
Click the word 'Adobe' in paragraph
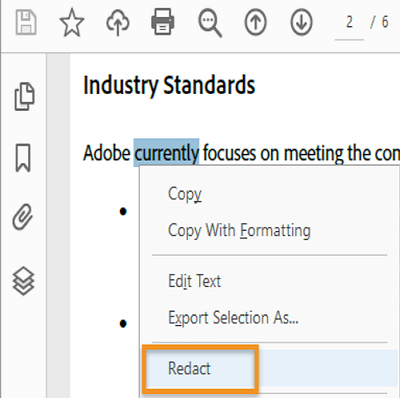click(x=107, y=153)
